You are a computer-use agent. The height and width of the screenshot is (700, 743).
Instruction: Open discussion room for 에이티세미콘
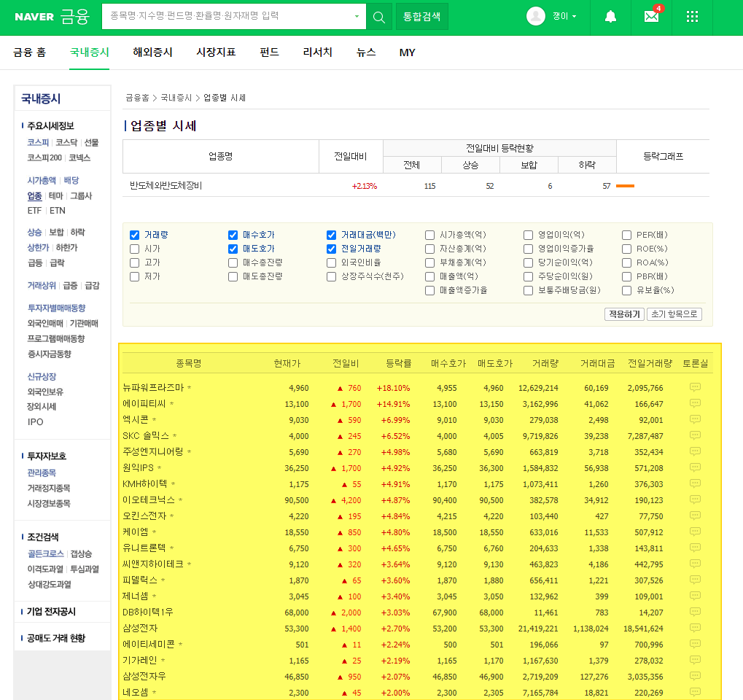(695, 645)
